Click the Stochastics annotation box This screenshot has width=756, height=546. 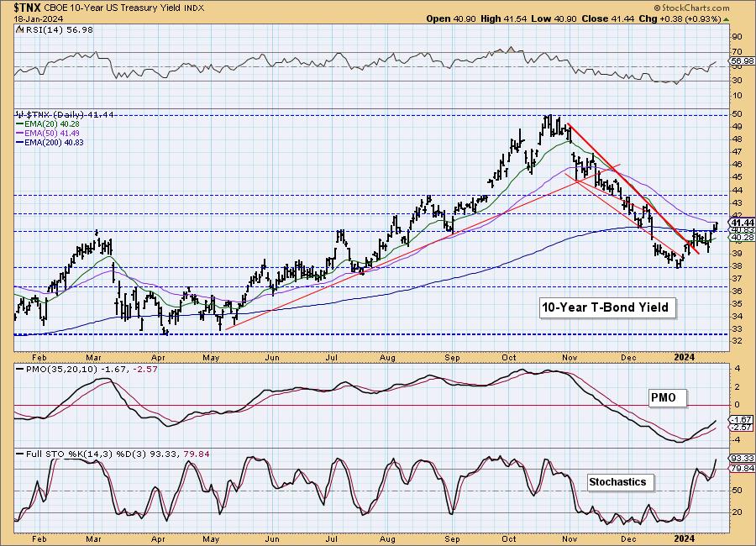[620, 482]
